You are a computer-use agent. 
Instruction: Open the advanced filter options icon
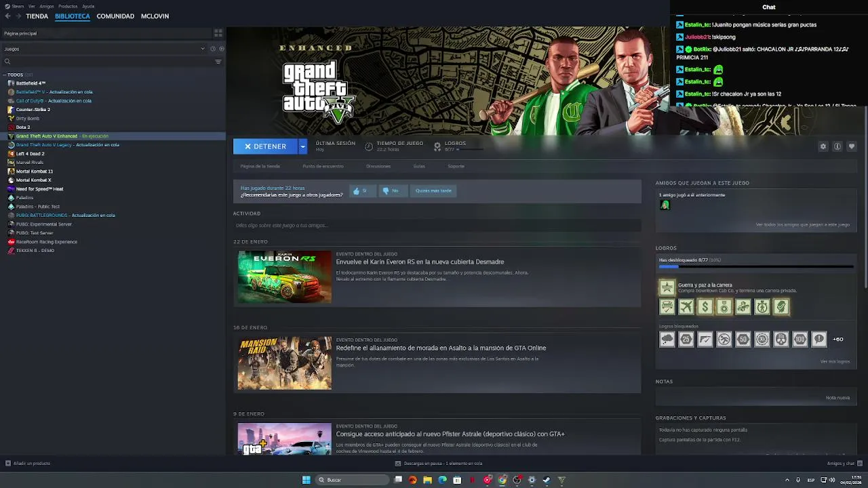point(218,62)
